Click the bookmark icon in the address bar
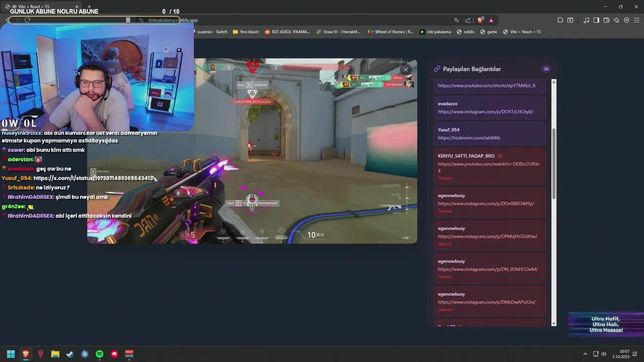The image size is (644, 362). [128, 20]
